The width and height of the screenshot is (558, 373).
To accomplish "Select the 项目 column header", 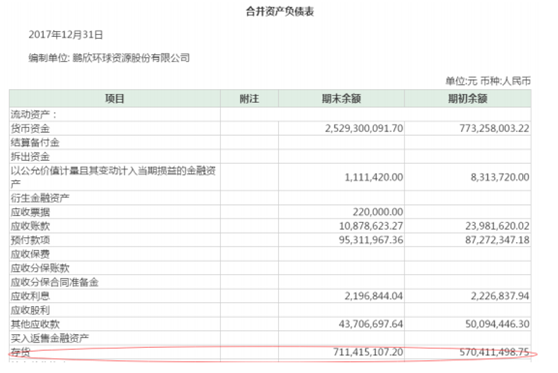I will tap(115, 98).
